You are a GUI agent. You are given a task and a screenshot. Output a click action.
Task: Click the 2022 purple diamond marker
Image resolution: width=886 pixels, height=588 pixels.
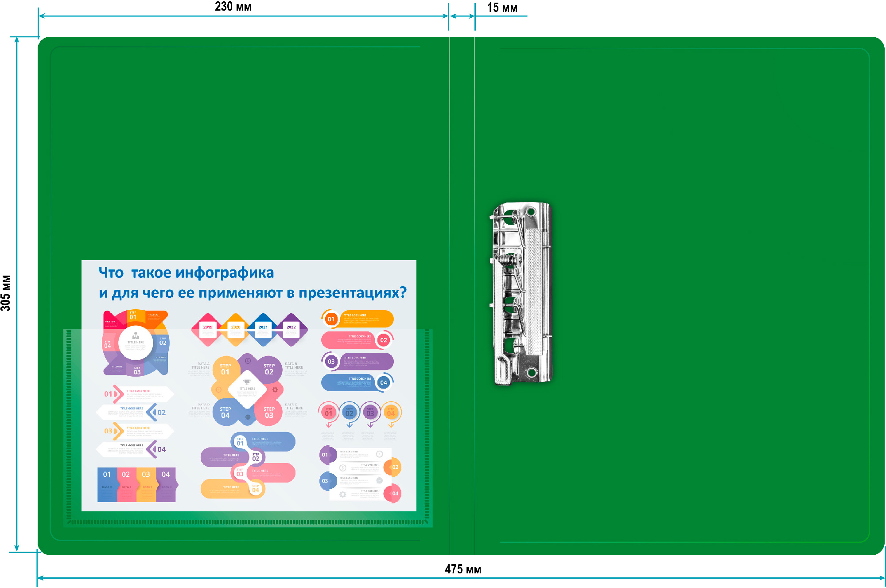(291, 329)
